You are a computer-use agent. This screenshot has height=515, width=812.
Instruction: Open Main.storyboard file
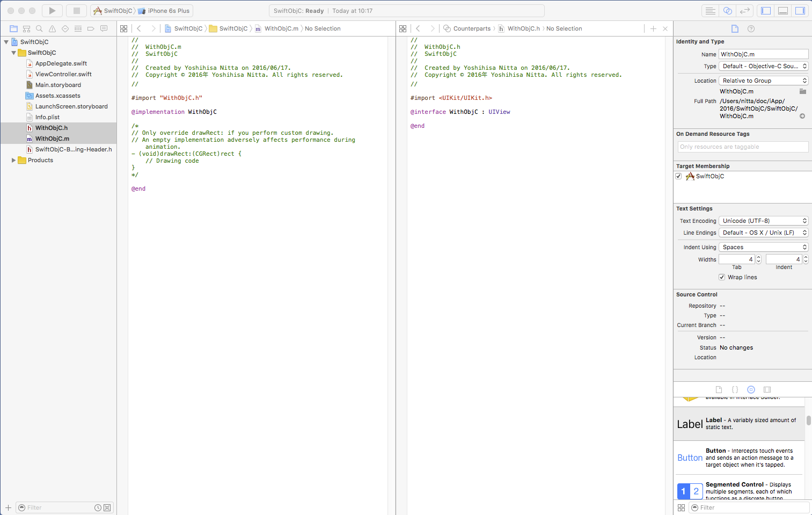58,85
